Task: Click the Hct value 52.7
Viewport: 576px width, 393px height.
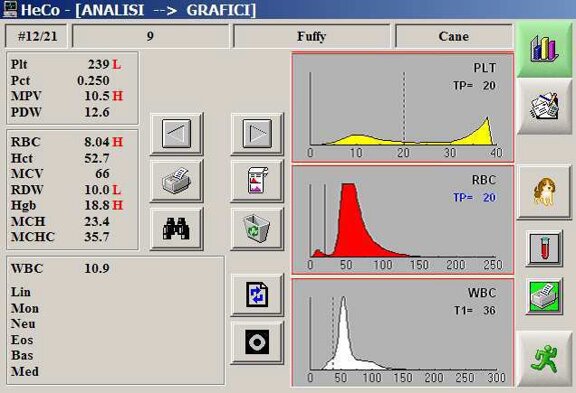Action: coord(97,158)
